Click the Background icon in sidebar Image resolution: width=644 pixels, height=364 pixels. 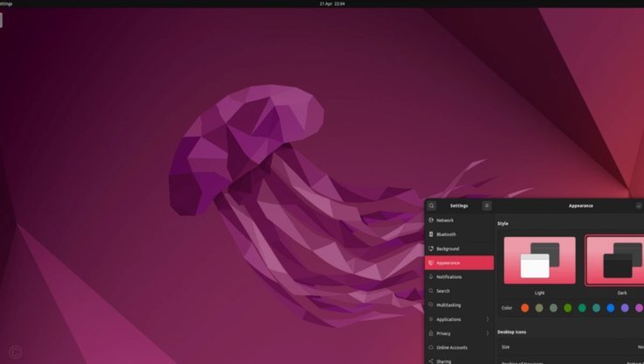[431, 248]
